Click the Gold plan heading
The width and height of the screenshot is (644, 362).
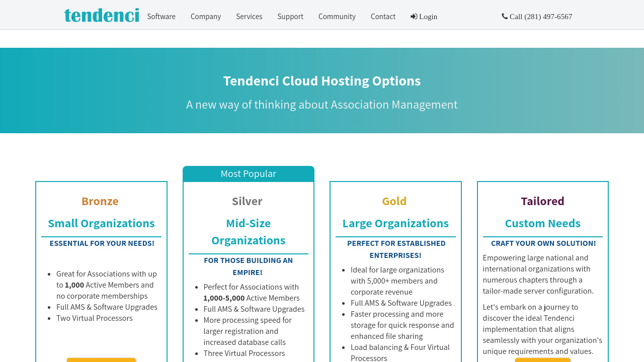(394, 201)
